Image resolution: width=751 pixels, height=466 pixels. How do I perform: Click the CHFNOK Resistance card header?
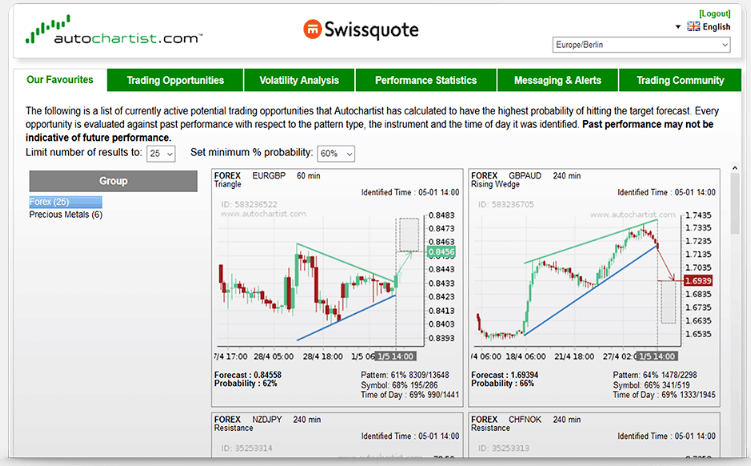click(x=525, y=423)
